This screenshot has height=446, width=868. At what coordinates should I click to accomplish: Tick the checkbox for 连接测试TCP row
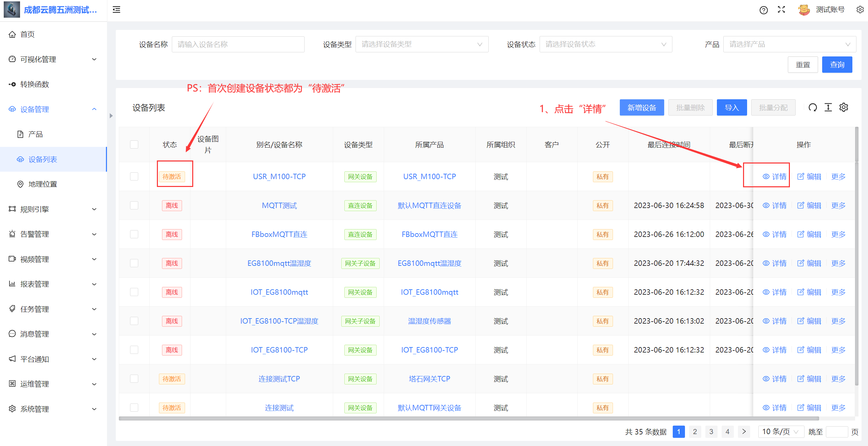[x=134, y=379]
